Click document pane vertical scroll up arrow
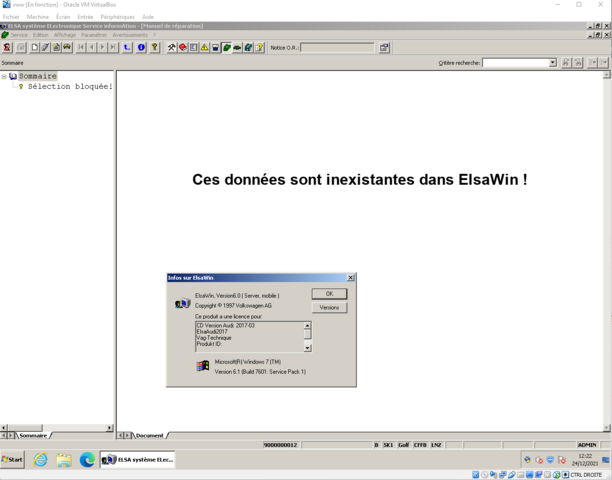Screen dimensions: 612x480 [x=607, y=75]
